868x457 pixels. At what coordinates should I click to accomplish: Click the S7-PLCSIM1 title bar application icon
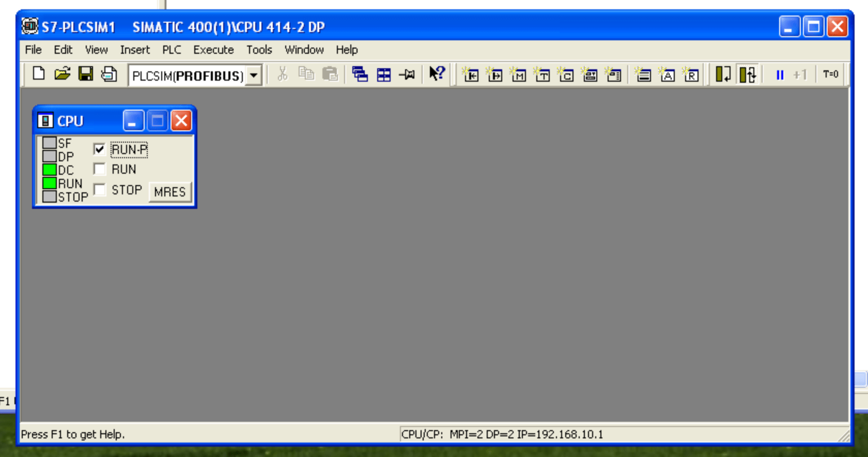(x=30, y=26)
